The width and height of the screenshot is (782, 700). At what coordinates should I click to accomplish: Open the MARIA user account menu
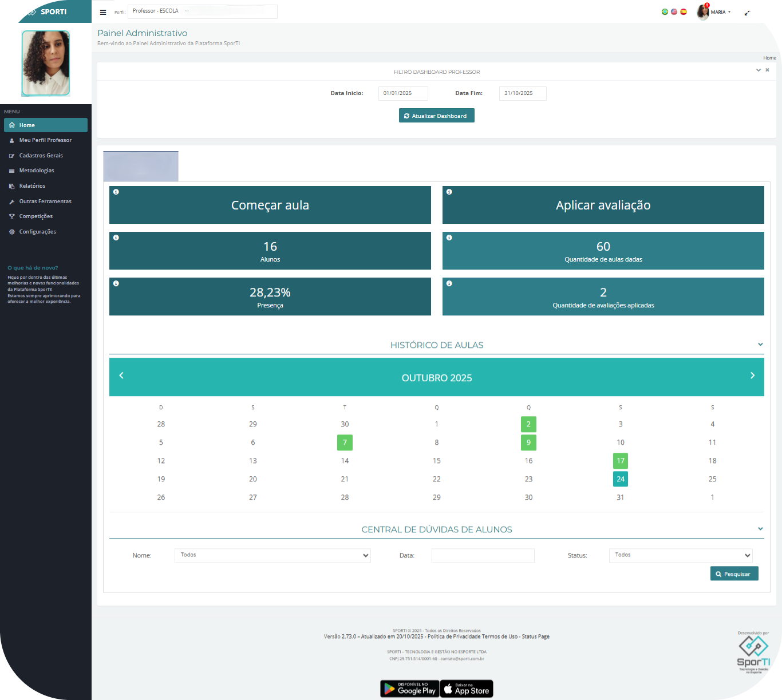pos(718,12)
